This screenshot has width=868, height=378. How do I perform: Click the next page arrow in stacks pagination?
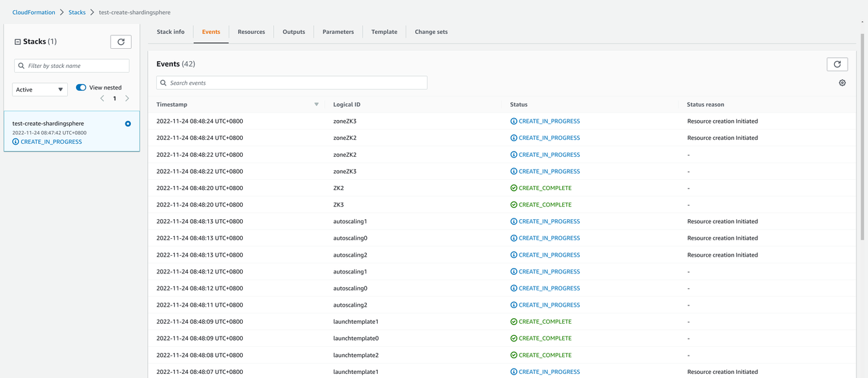tap(127, 98)
